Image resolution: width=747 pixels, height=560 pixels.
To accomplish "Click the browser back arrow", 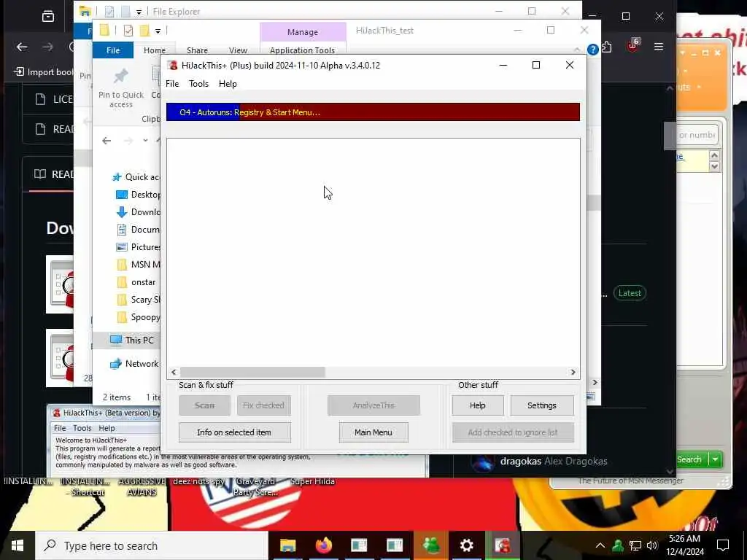I will tap(22, 47).
